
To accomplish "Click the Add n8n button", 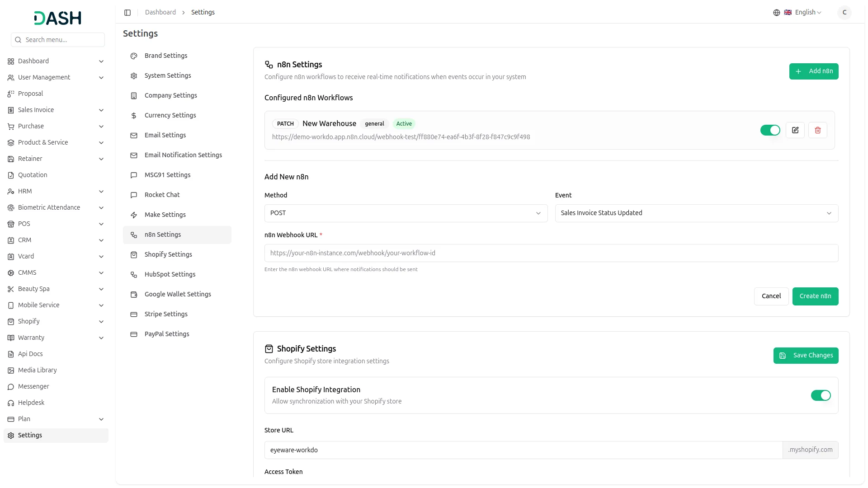I will pos(813,71).
